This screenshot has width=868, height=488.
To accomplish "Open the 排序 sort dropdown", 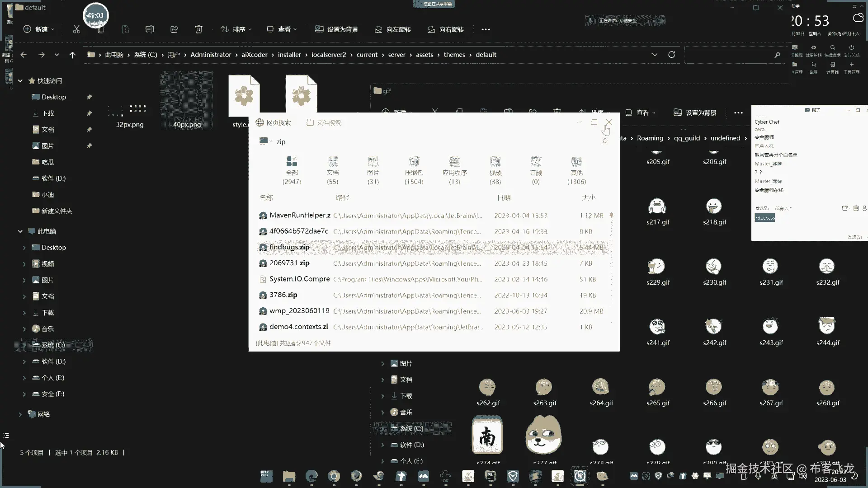I will coord(236,29).
